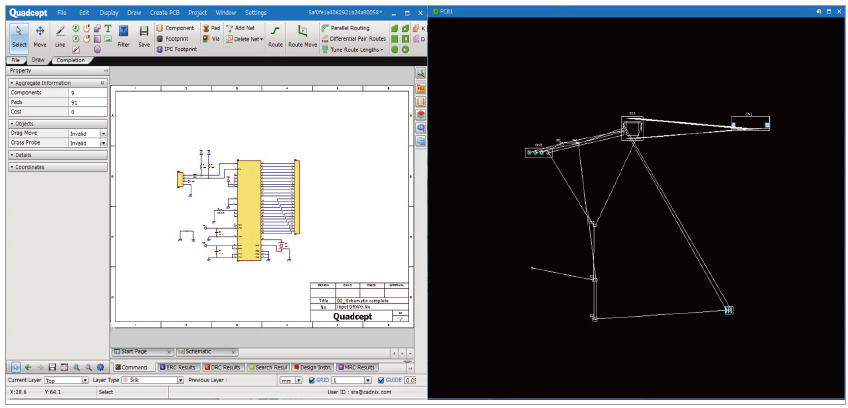The width and height of the screenshot is (848, 408).
Task: Open the Drag Move dropdown
Action: pos(103,133)
